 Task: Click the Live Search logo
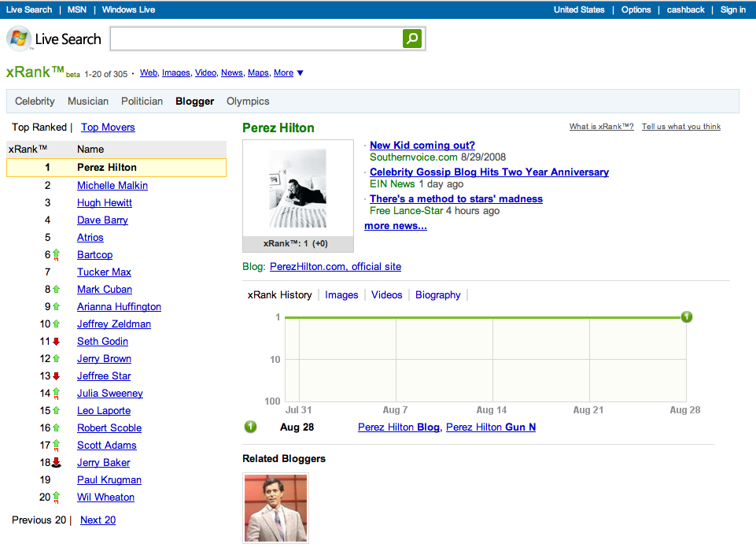pos(54,39)
